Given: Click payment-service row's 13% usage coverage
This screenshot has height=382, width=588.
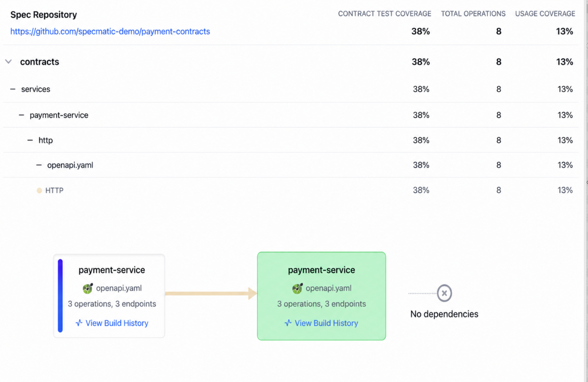Looking at the screenshot, I should pyautogui.click(x=565, y=115).
